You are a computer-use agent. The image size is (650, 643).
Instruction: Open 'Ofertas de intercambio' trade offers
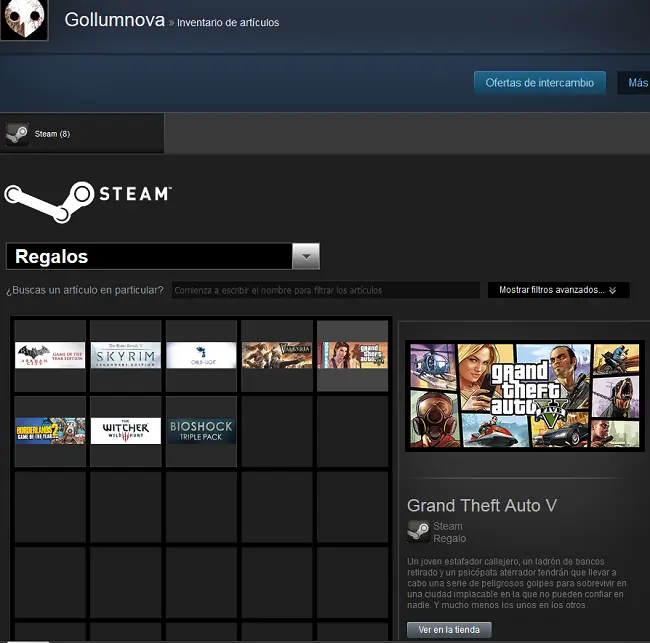(x=540, y=83)
